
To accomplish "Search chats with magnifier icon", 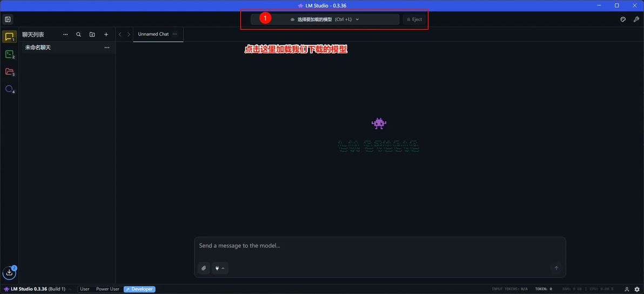I will [x=79, y=35].
